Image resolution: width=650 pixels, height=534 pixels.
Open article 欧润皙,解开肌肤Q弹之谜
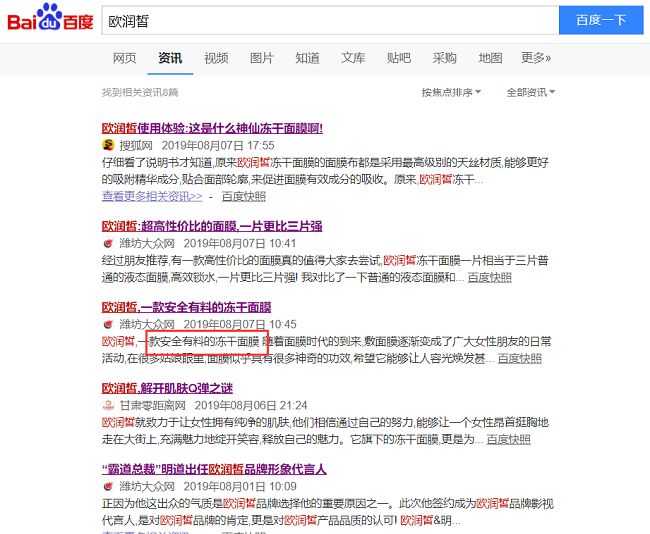(167, 388)
